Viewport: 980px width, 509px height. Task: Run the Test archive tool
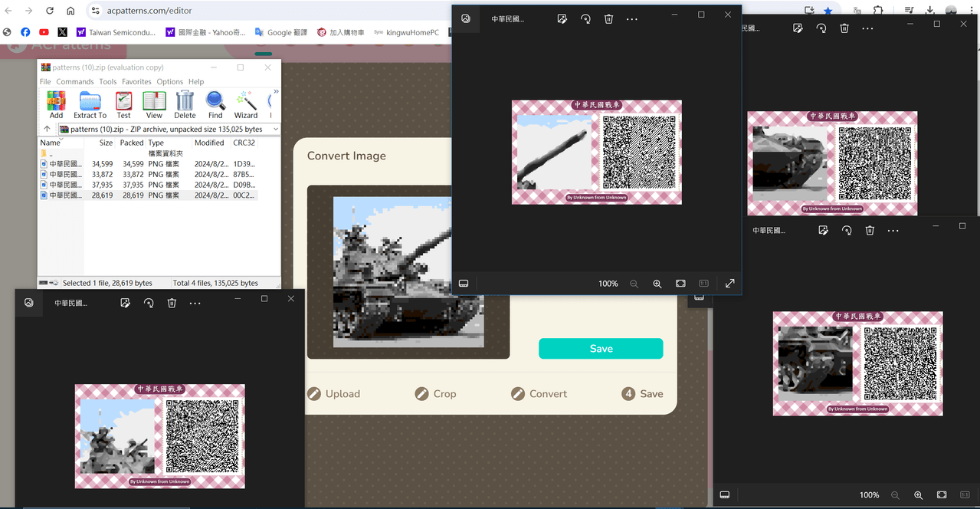123,101
